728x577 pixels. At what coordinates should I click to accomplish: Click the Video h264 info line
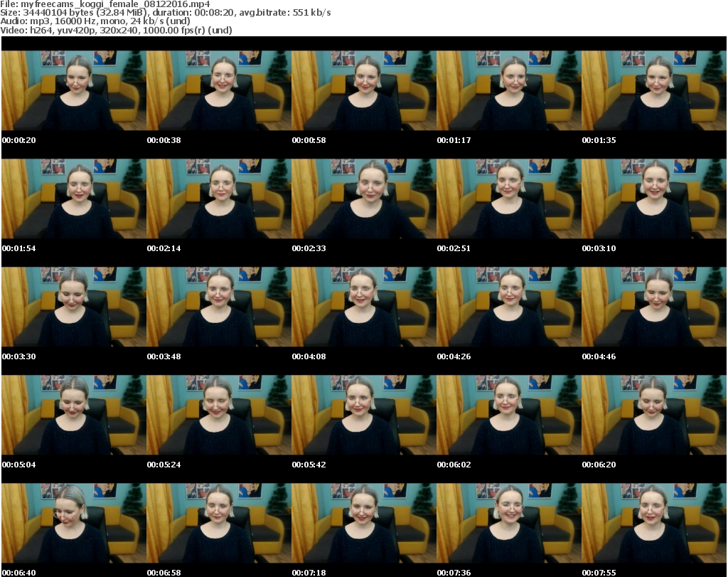pyautogui.click(x=116, y=30)
